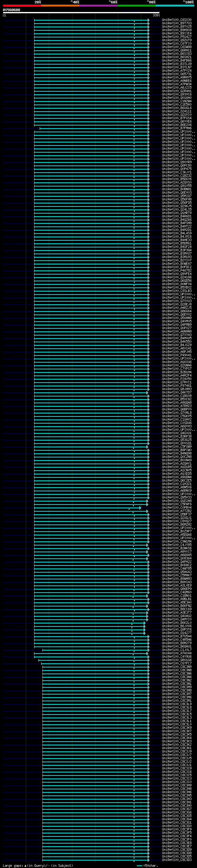Click hit label UniRef100_B6UGL6
The width and height of the screenshot is (197, 868).
pos(177,108)
